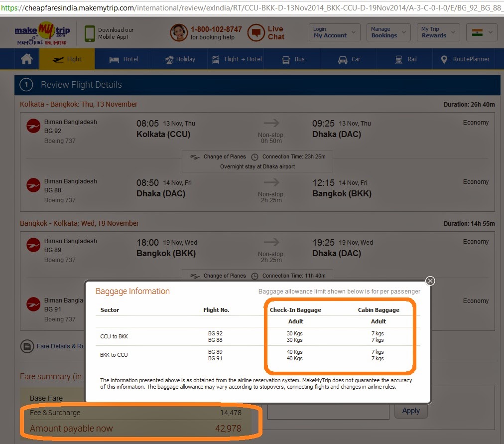504x444 pixels.
Task: Click 'Bangkok - Kolkata: Wed, 19 November' heading
Action: [79, 223]
